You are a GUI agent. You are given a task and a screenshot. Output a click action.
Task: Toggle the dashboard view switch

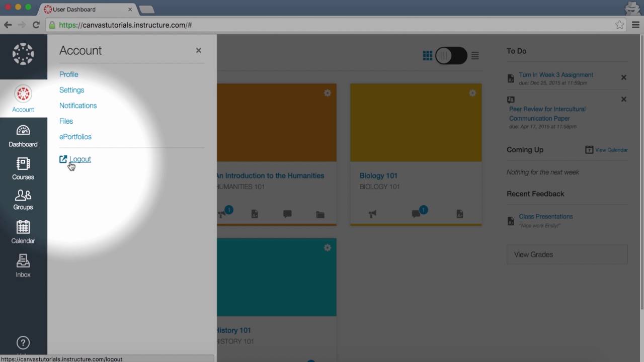pyautogui.click(x=451, y=56)
